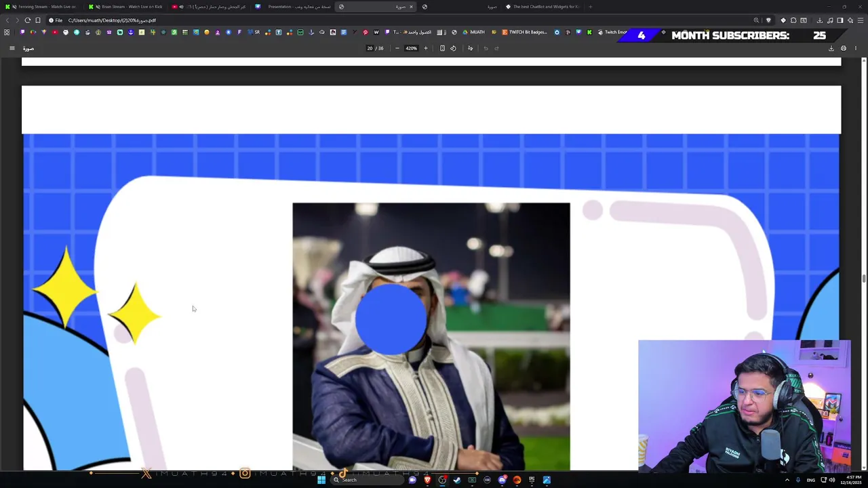Screen dimensions: 868x488
Task: Redo last PDF annotation
Action: (x=496, y=48)
